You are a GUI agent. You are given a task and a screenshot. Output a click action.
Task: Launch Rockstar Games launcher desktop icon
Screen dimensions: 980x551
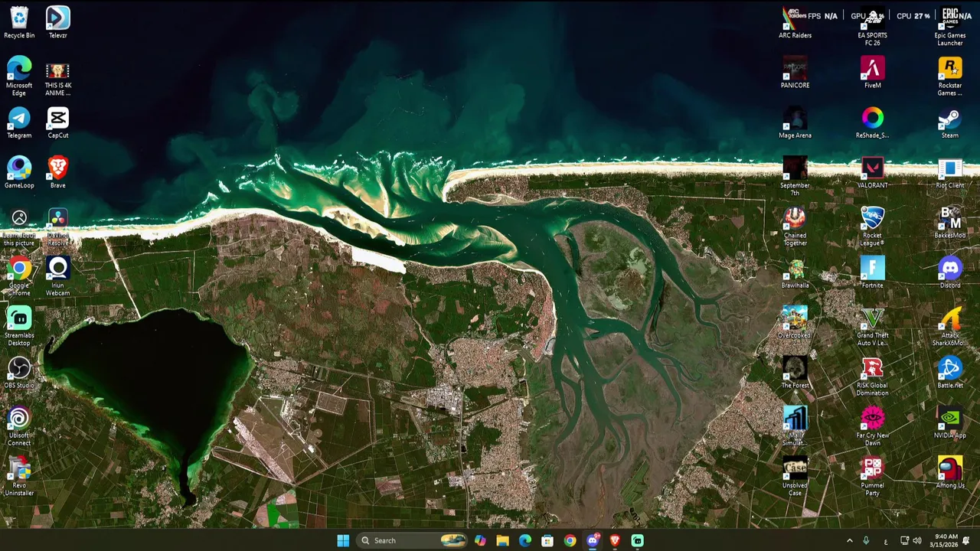coord(949,77)
